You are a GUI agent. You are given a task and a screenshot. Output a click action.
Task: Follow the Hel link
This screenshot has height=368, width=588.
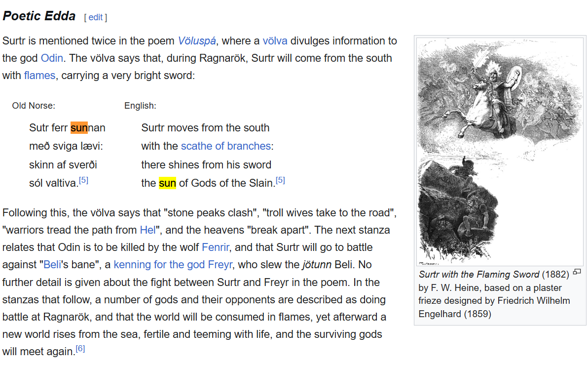pos(148,230)
